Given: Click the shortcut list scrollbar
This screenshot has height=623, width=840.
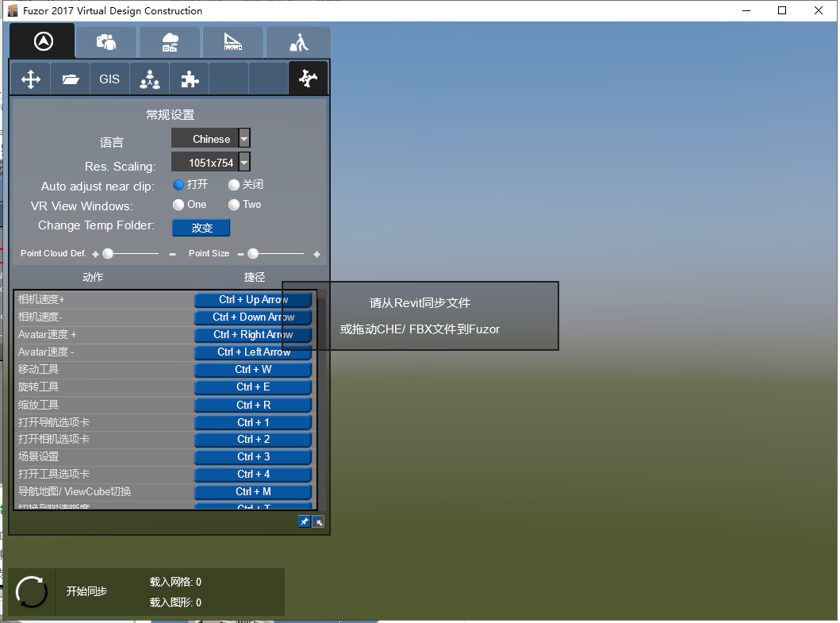Looking at the screenshot, I should tap(322, 399).
